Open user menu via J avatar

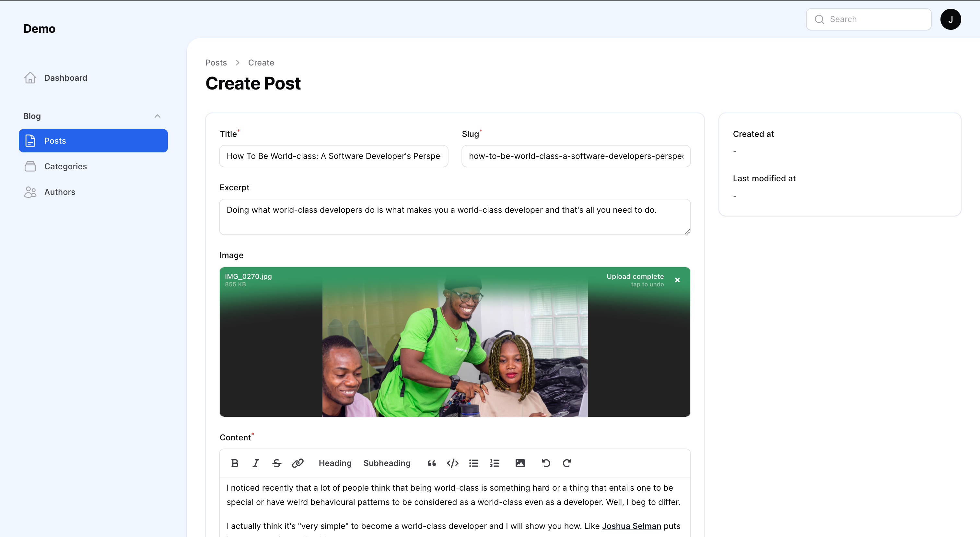point(950,19)
